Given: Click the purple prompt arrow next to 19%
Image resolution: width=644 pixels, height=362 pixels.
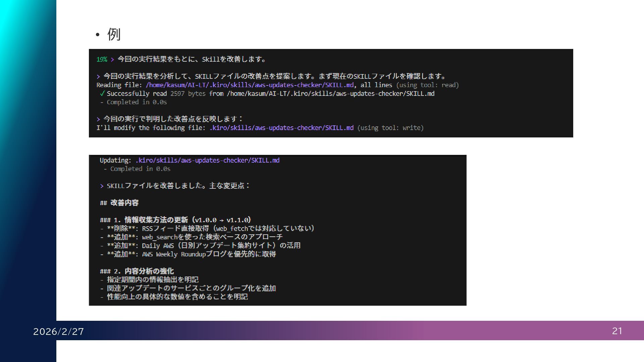Looking at the screenshot, I should [x=112, y=59].
